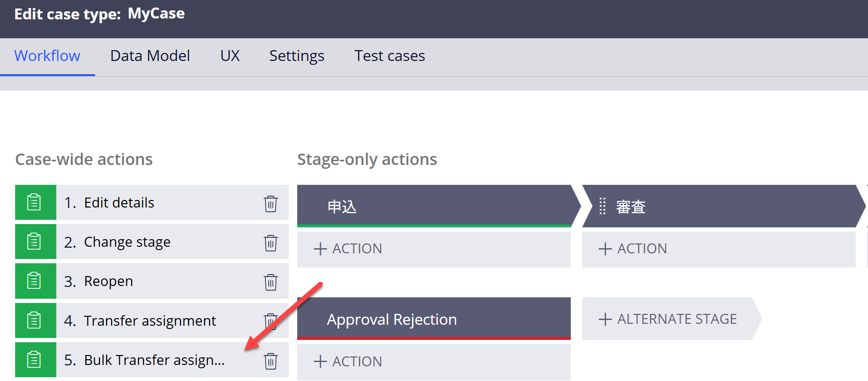Click the drag handle on the 審査 stage
The height and width of the screenshot is (381, 868).
tap(602, 207)
